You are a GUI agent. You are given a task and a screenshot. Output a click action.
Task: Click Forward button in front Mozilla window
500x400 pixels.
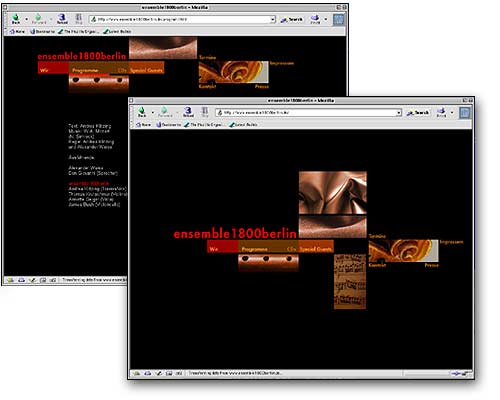[x=165, y=112]
